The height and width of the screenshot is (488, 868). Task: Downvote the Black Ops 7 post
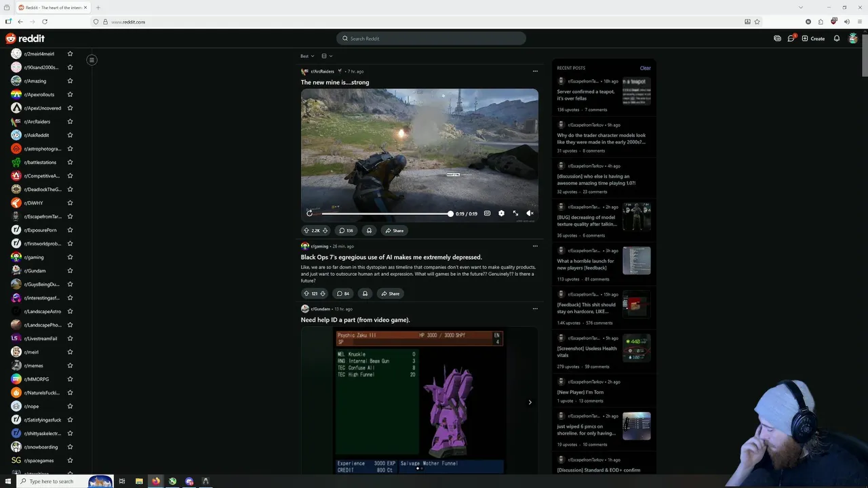(323, 293)
